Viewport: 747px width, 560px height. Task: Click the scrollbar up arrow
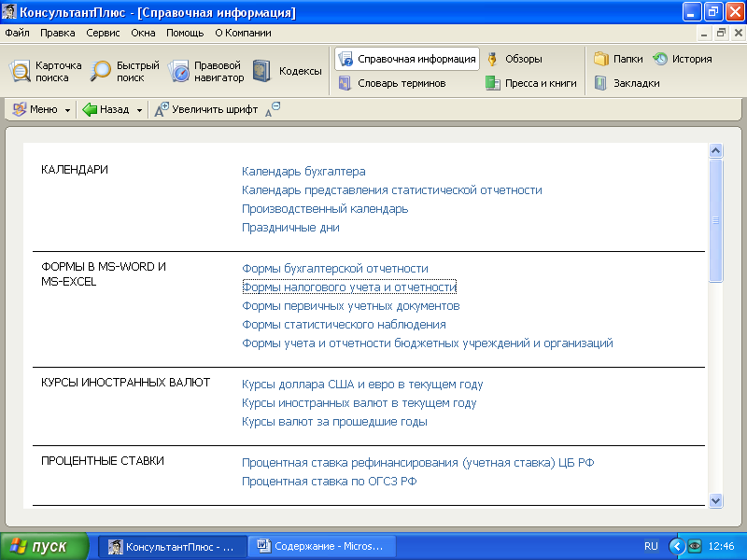click(715, 151)
